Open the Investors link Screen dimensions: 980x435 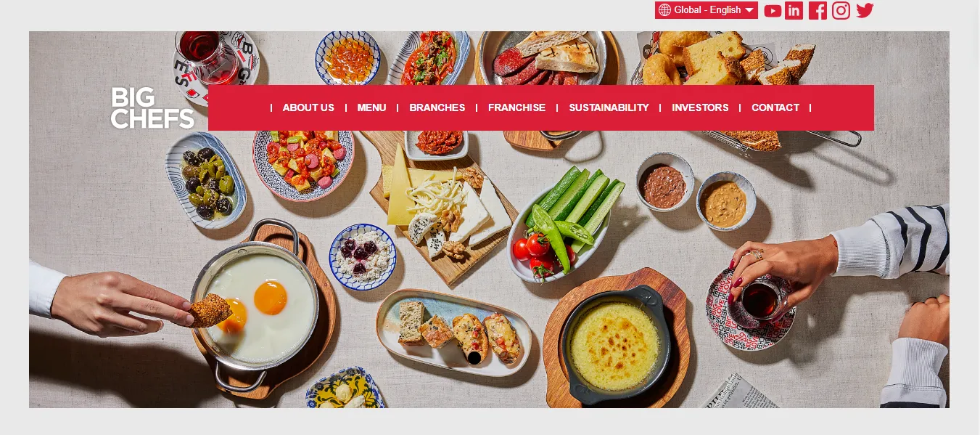700,107
